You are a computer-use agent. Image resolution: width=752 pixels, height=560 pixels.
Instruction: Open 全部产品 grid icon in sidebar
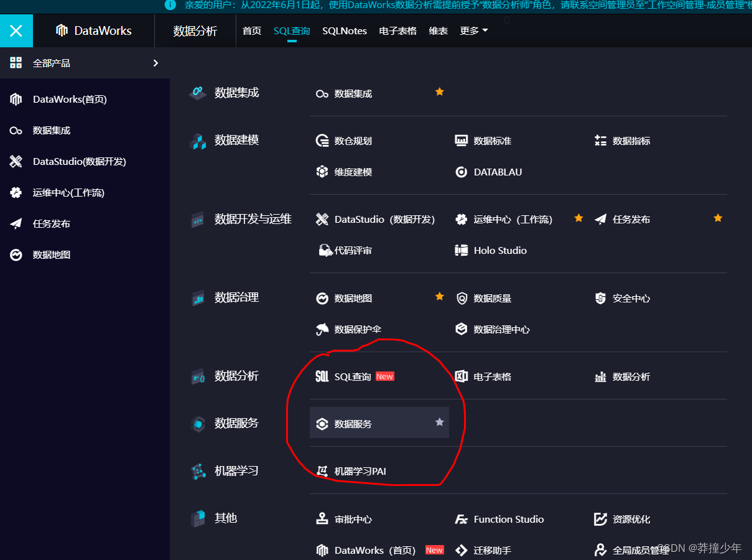[x=16, y=63]
